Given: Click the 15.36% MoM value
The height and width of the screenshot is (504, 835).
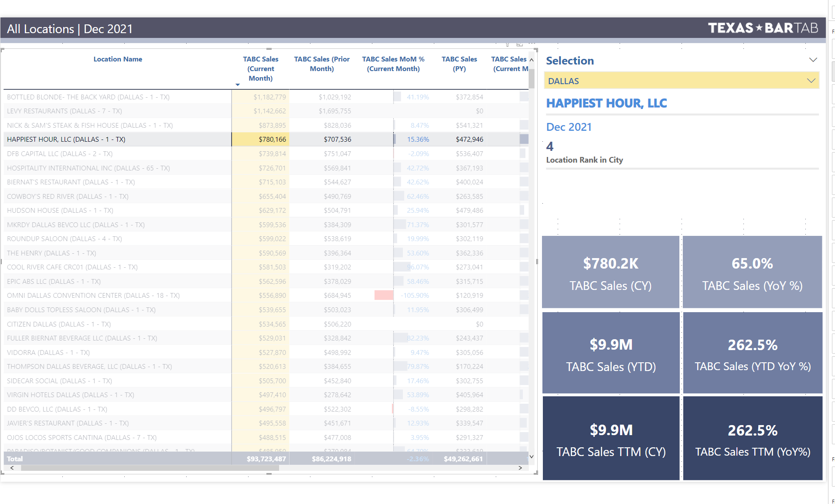Looking at the screenshot, I should pos(418,140).
